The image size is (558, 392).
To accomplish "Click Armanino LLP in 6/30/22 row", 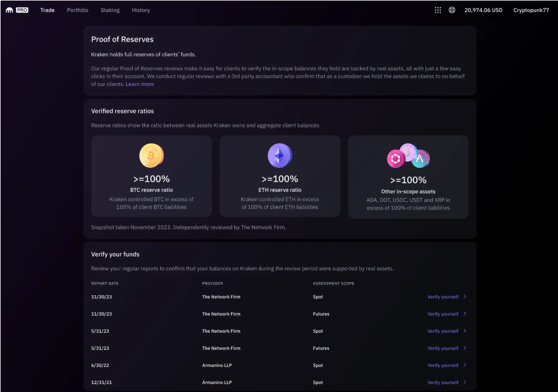I will point(217,365).
